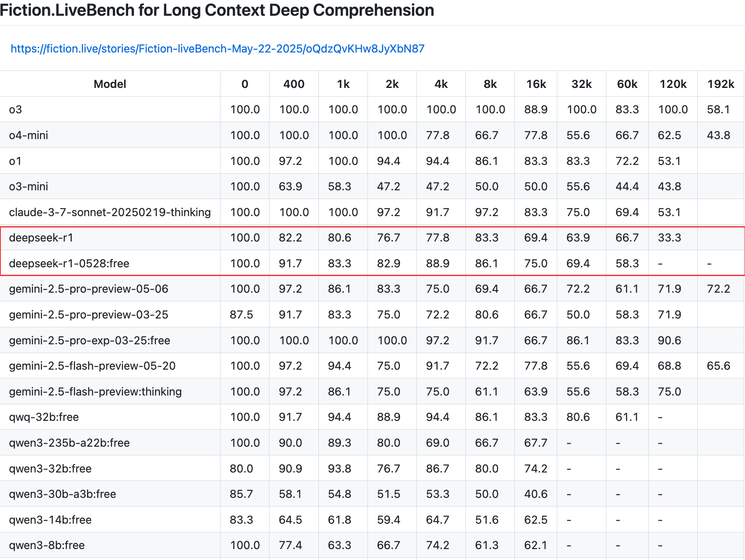This screenshot has height=560, width=745.
Task: Click the 16k column header
Action: [x=536, y=84]
